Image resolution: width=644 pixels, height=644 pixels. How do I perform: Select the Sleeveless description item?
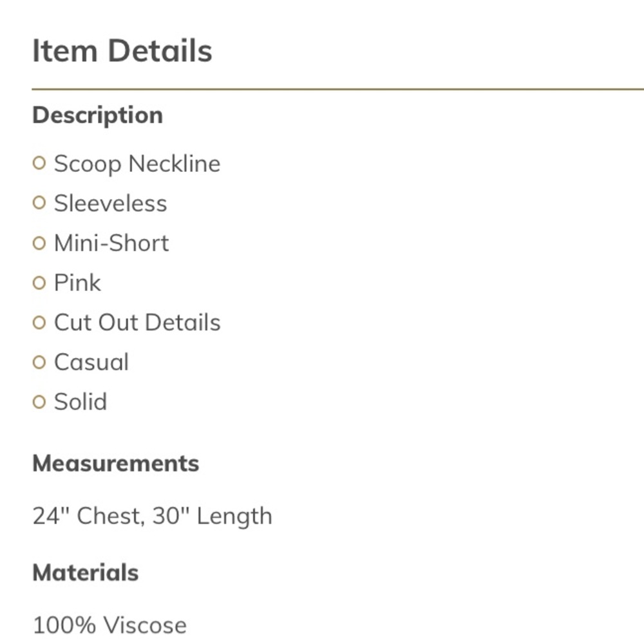110,204
